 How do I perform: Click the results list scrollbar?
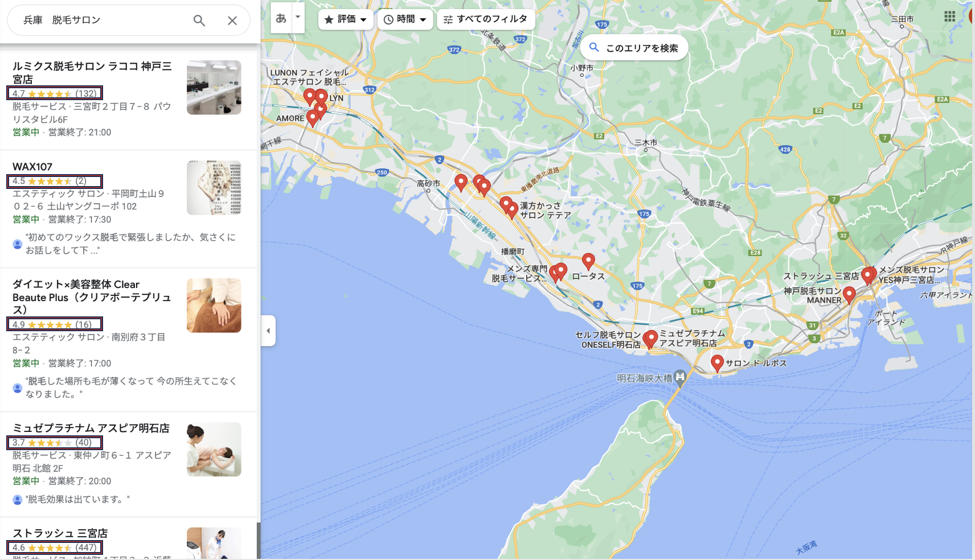tap(259, 541)
